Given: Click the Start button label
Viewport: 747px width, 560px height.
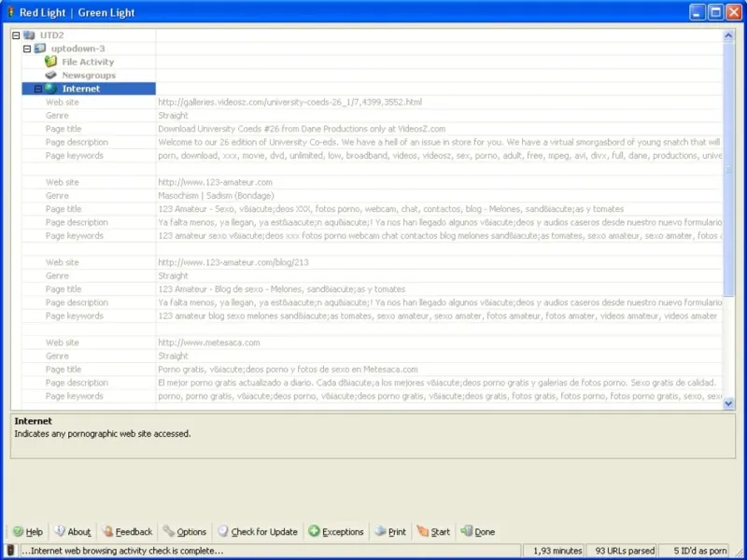Looking at the screenshot, I should 440,532.
